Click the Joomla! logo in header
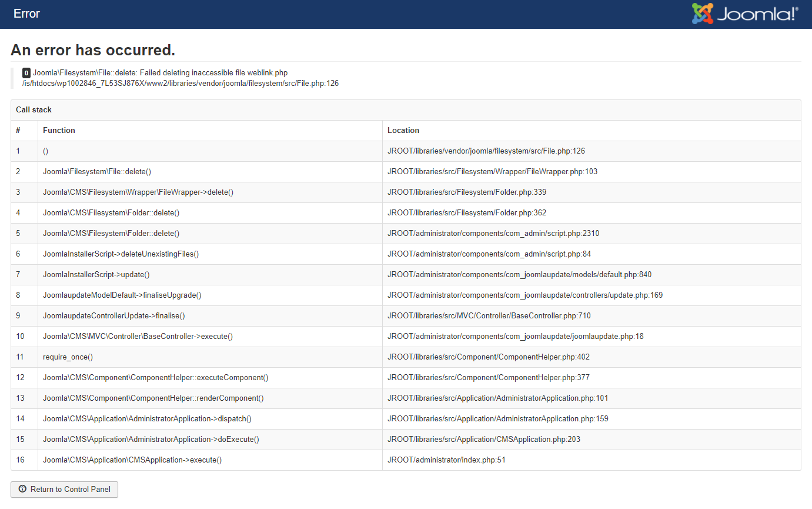The height and width of the screenshot is (509, 812). pyautogui.click(x=745, y=14)
